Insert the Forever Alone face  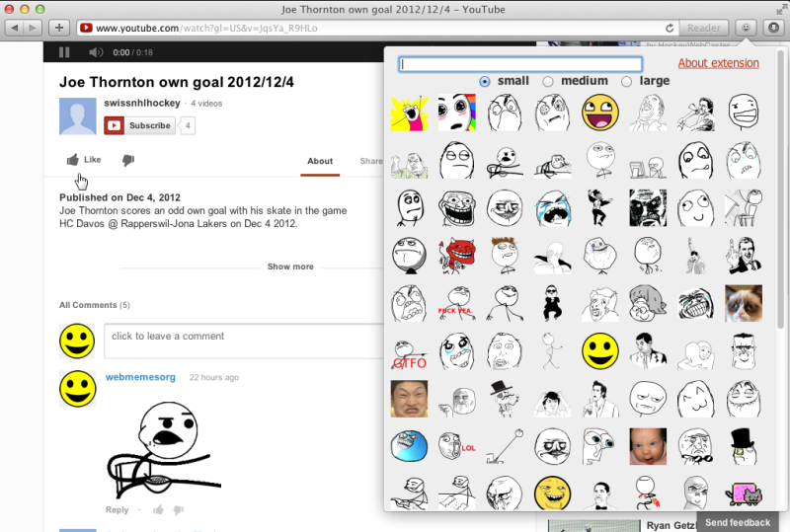pos(600,256)
